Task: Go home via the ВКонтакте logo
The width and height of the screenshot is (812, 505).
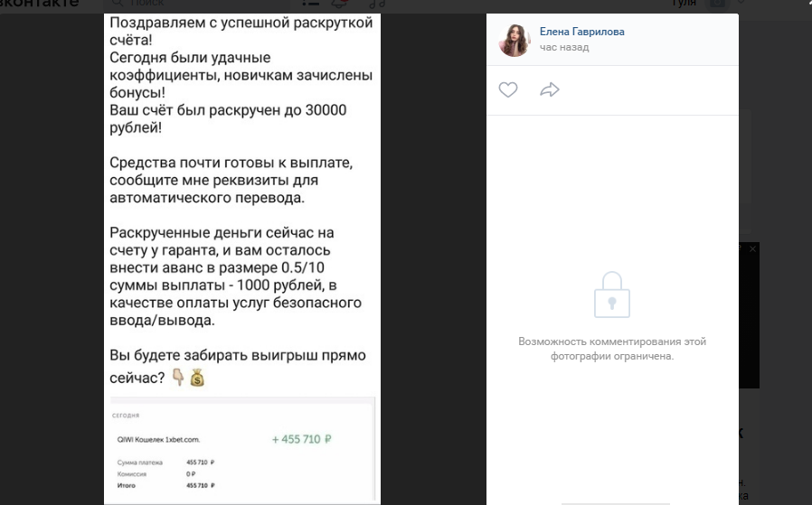Action: coord(40,3)
